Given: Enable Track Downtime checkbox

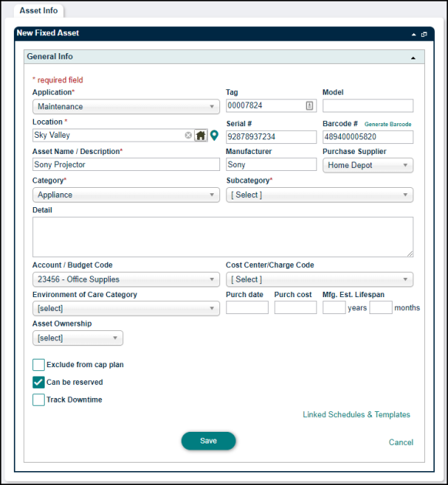Looking at the screenshot, I should [x=38, y=400].
